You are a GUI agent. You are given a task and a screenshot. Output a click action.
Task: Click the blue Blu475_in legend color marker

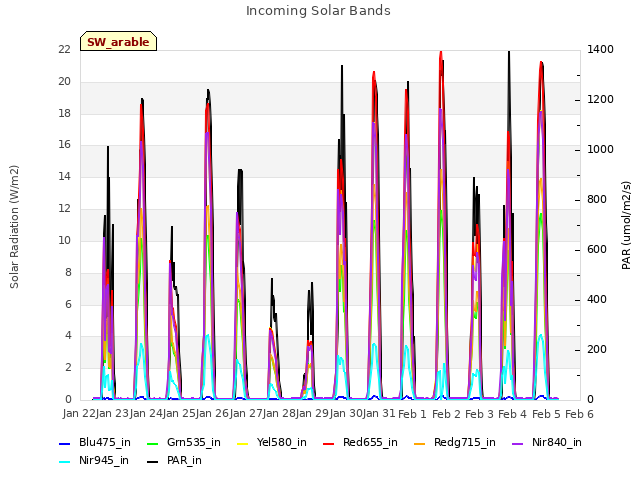point(65,444)
